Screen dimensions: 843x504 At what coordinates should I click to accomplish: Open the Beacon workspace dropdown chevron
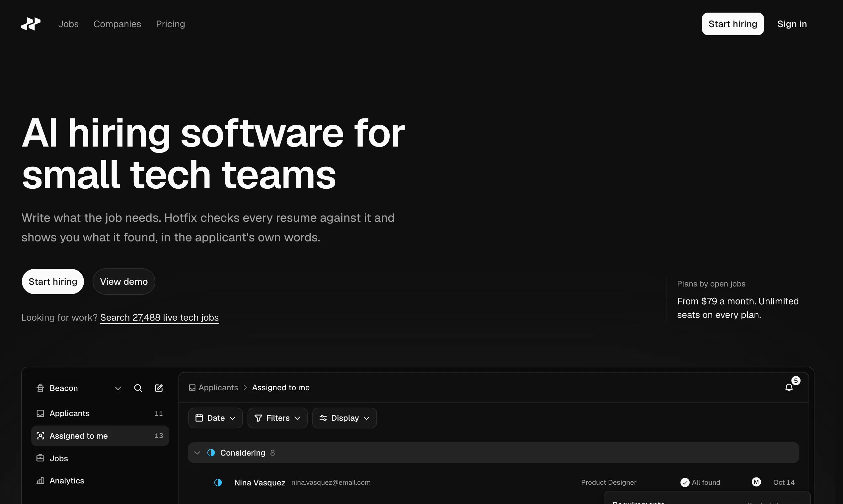[118, 388]
